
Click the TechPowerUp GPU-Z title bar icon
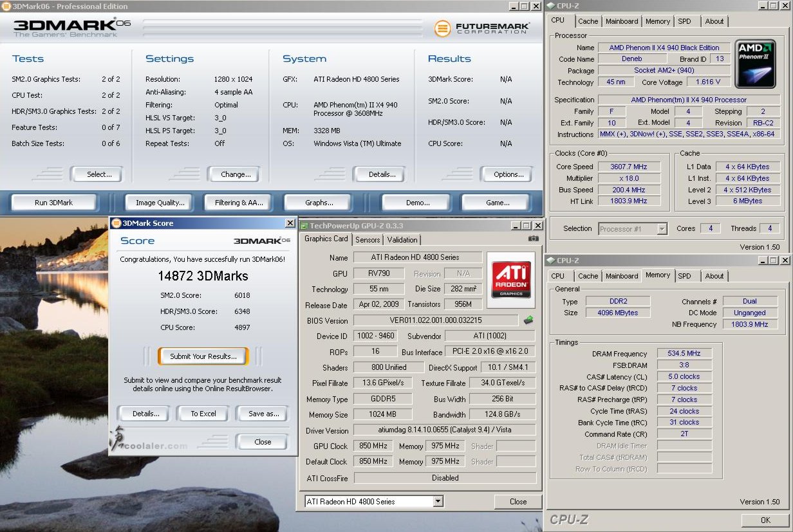click(304, 226)
